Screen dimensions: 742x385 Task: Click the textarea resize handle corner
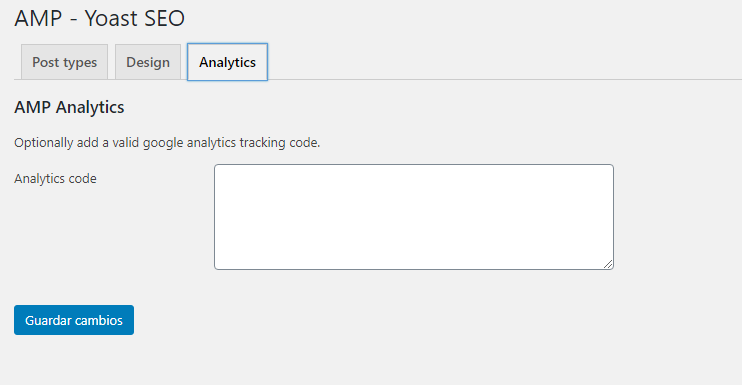point(608,264)
